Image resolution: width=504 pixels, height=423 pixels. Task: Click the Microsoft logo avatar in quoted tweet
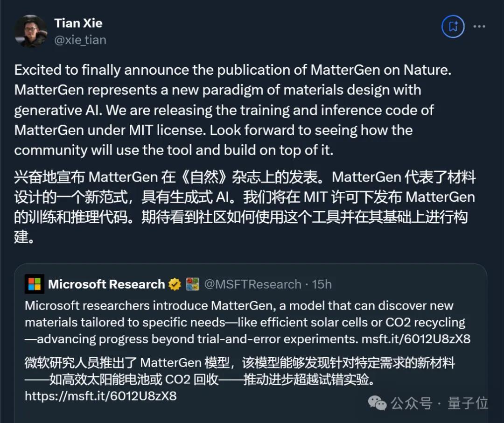click(34, 284)
